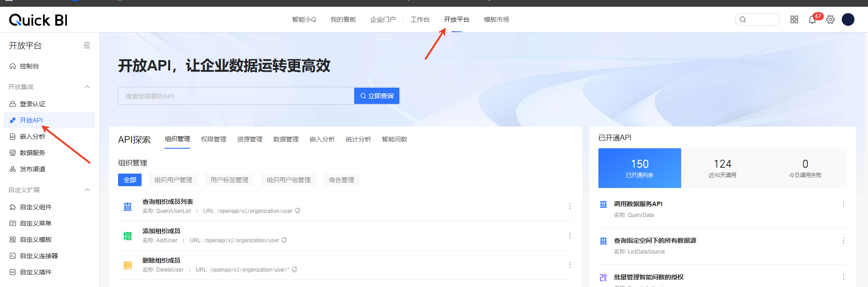Open 登录认证 in the sidebar
Viewport: 868px width, 287px height.
(x=32, y=104)
